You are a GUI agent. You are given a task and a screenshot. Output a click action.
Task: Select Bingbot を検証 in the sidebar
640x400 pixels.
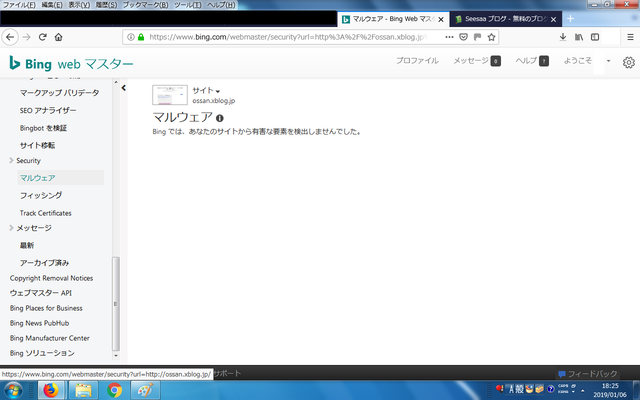(43, 128)
